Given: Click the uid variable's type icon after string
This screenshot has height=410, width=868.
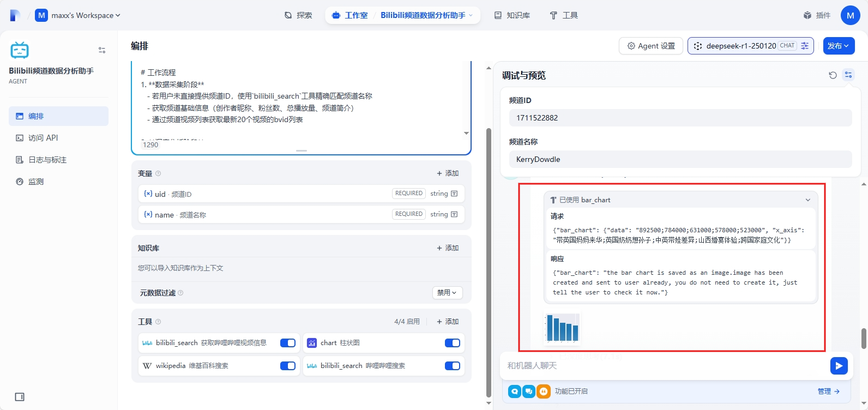Looking at the screenshot, I should click(454, 194).
